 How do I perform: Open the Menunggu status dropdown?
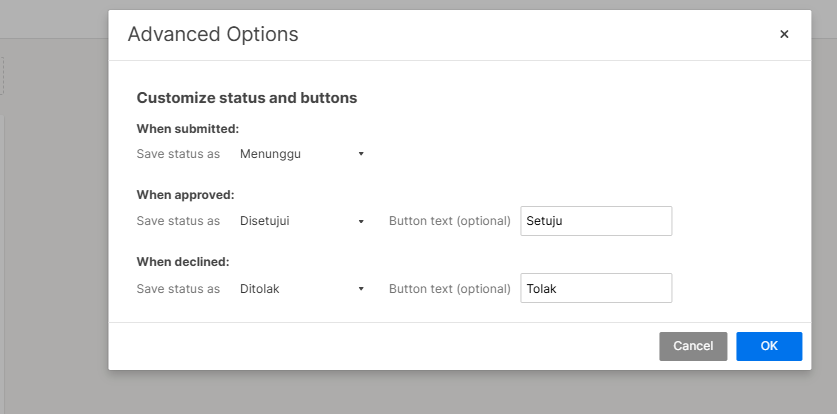point(300,154)
